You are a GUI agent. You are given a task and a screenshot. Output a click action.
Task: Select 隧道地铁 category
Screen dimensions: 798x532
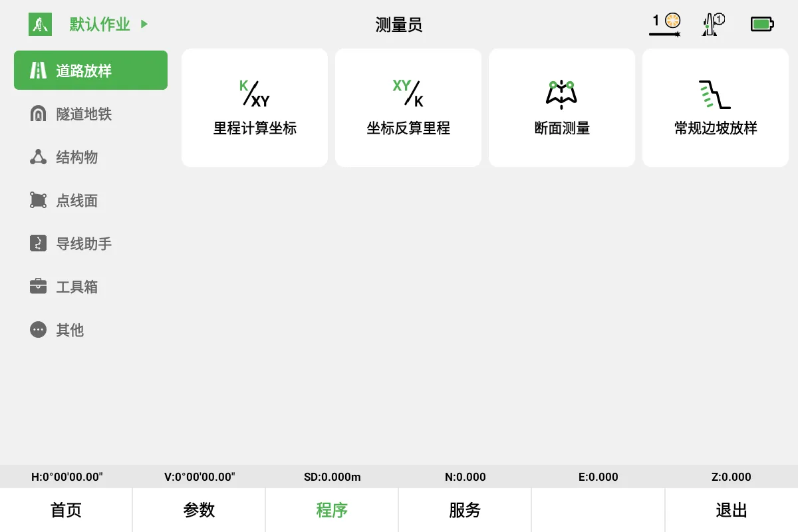point(90,114)
